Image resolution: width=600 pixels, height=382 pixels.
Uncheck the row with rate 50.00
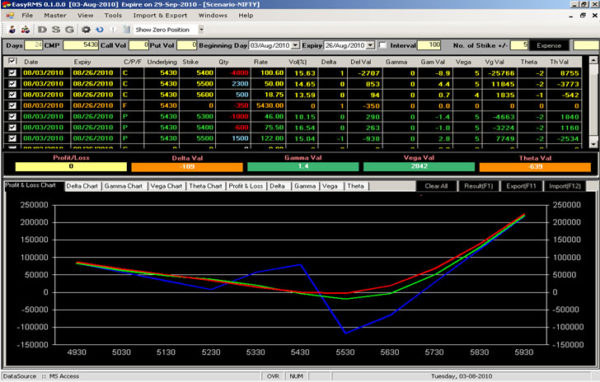pos(12,83)
